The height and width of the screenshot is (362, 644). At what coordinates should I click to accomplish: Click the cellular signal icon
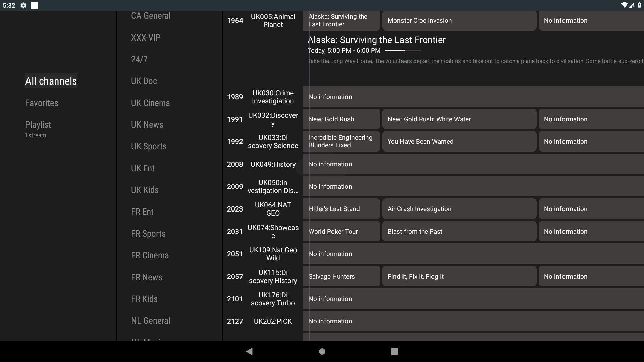(x=633, y=5)
